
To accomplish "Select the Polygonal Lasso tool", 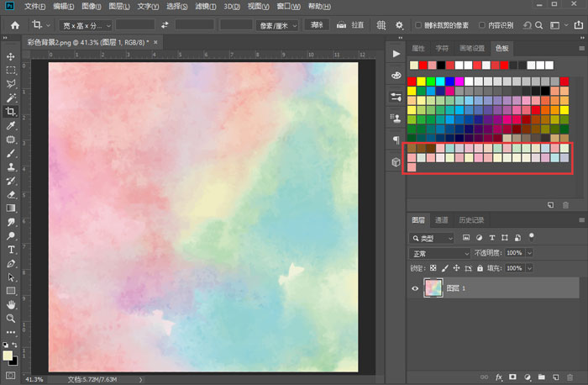I will tap(10, 84).
